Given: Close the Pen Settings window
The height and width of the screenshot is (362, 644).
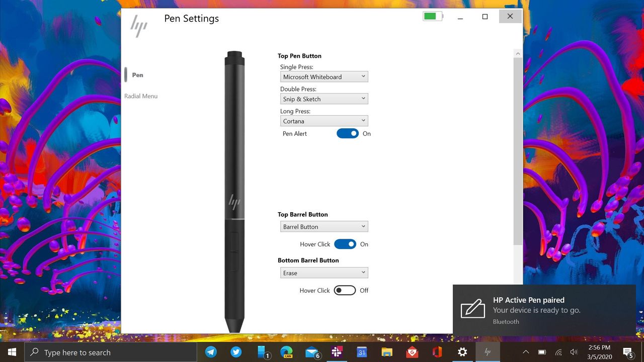Looking at the screenshot, I should 510,16.
